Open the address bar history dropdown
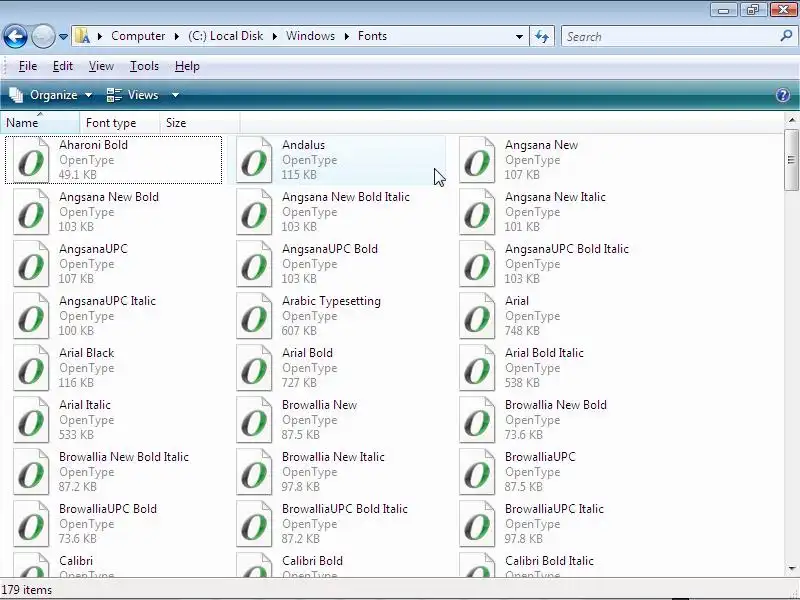800x600 pixels. point(519,37)
